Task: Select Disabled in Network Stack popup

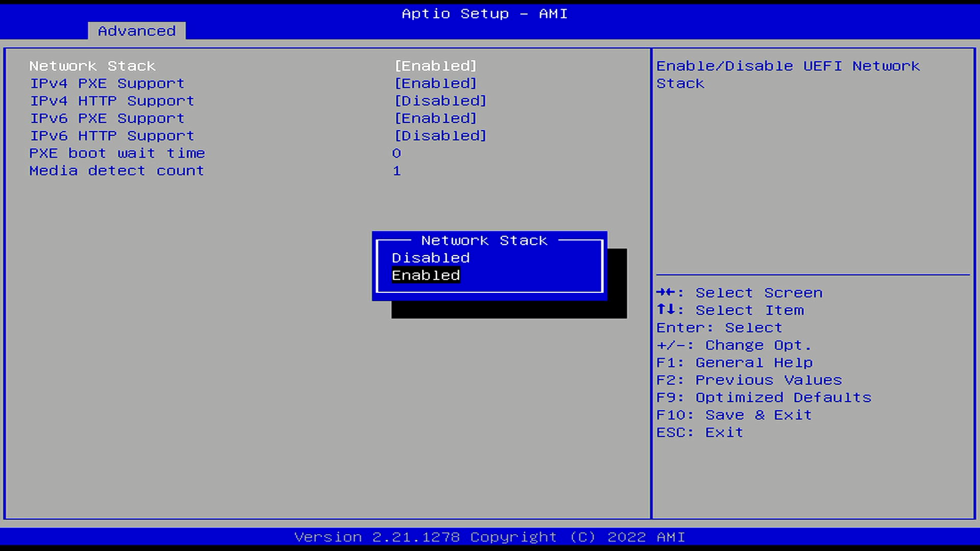Action: click(x=430, y=258)
